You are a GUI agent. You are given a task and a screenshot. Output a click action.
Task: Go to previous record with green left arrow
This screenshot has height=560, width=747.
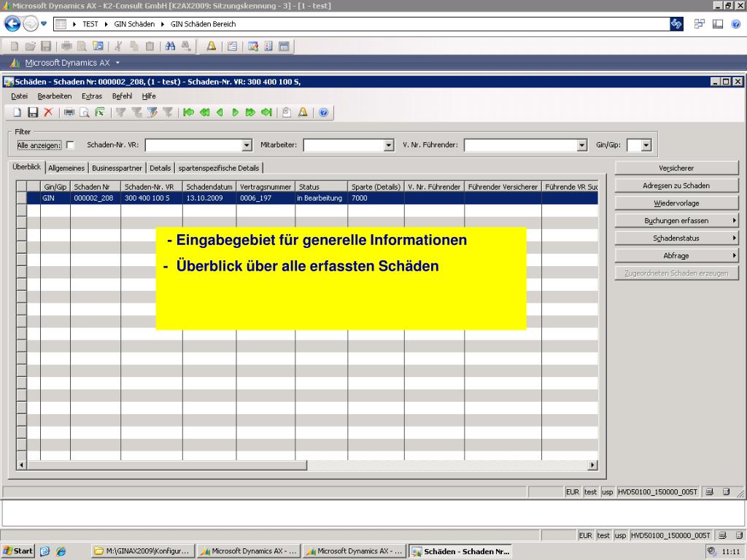pyautogui.click(x=220, y=112)
